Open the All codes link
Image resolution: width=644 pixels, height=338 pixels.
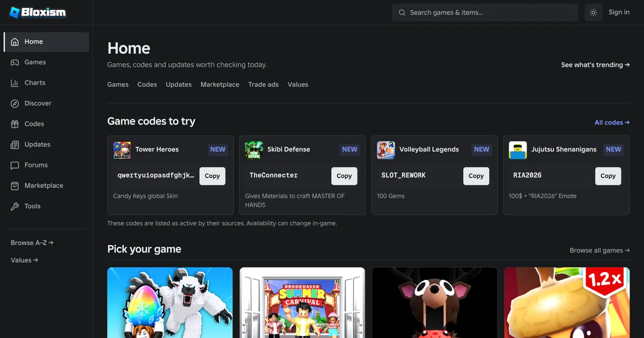click(x=612, y=123)
